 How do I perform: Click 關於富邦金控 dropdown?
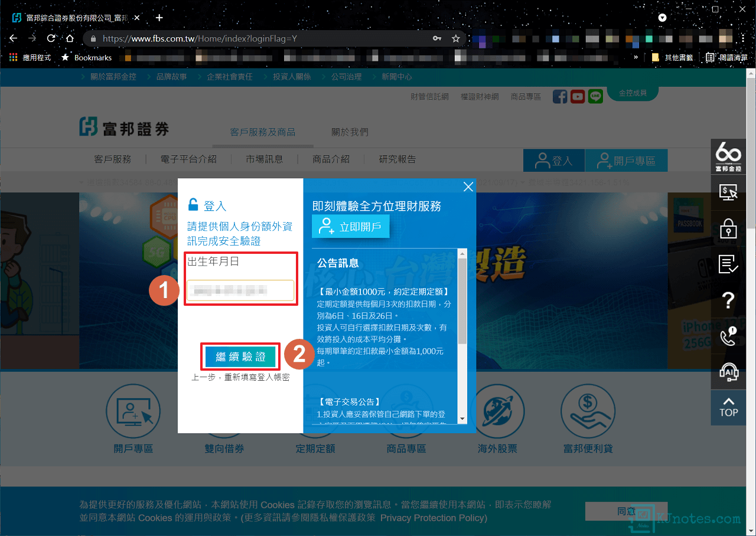pyautogui.click(x=113, y=77)
